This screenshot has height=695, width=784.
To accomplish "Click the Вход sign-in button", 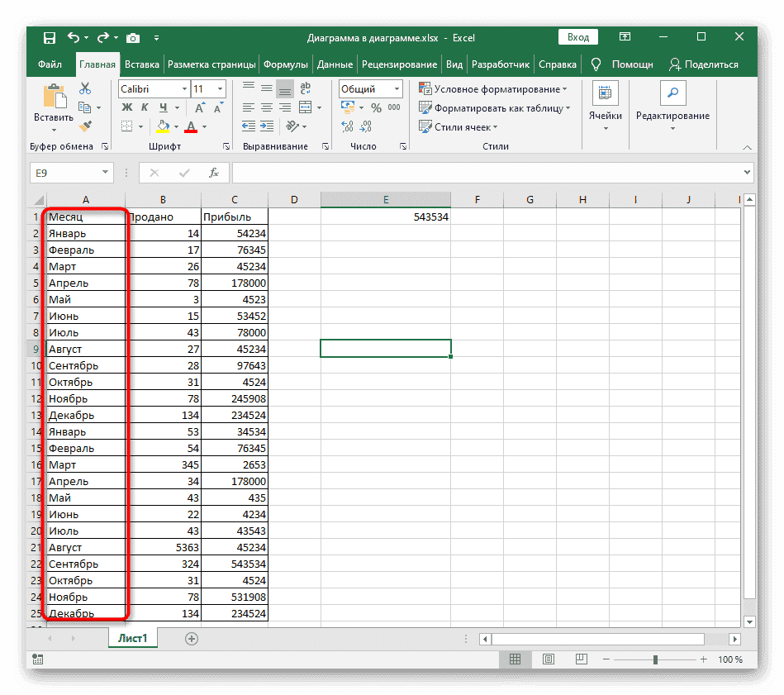I will click(578, 37).
